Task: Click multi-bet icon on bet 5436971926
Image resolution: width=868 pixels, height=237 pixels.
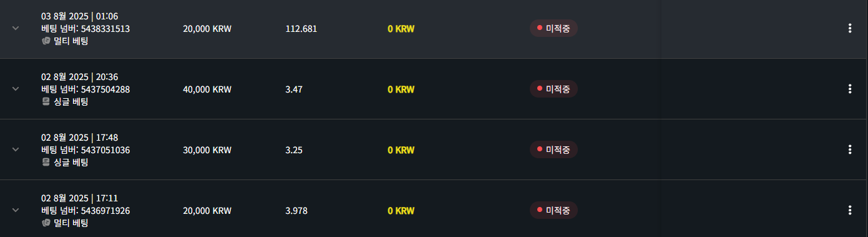Action: point(46,223)
